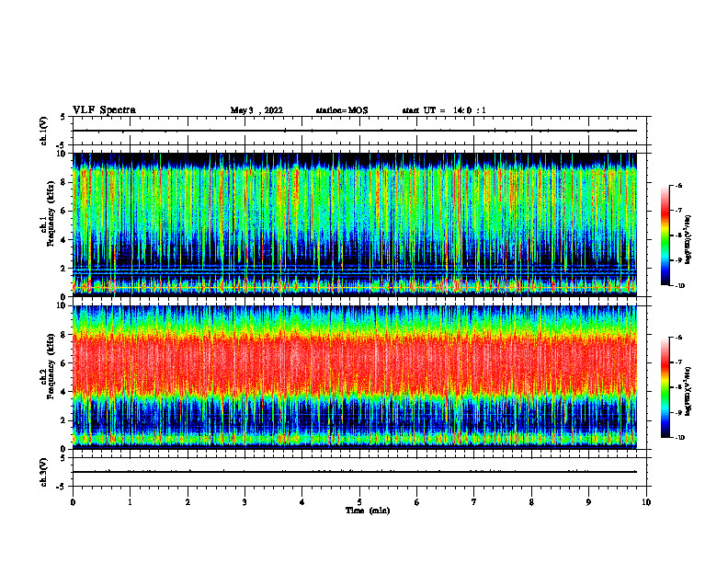
Task: Click the "4" tick on the time axis
Action: pyautogui.click(x=302, y=502)
